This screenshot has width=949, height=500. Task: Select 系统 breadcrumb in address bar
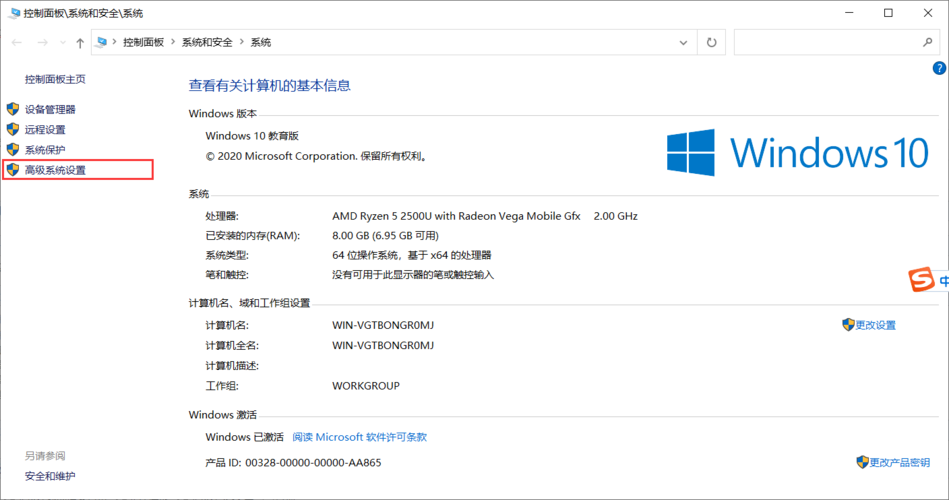tap(261, 42)
